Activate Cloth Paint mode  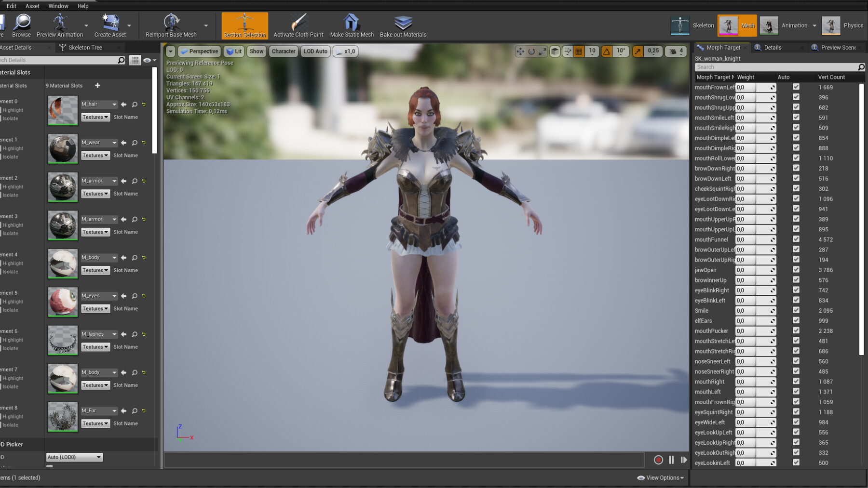pos(298,25)
